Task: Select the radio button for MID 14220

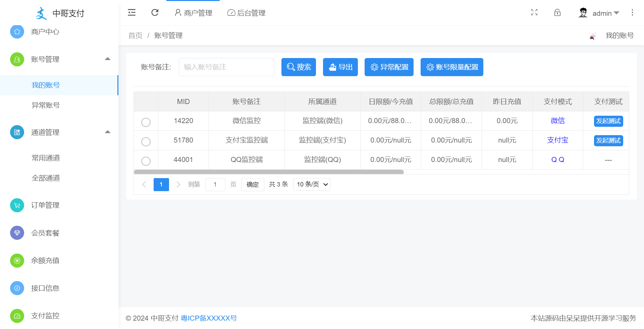Action: [146, 122]
